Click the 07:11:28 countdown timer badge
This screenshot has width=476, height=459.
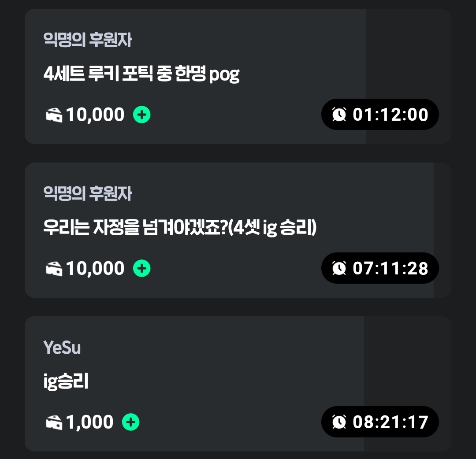[x=380, y=268]
